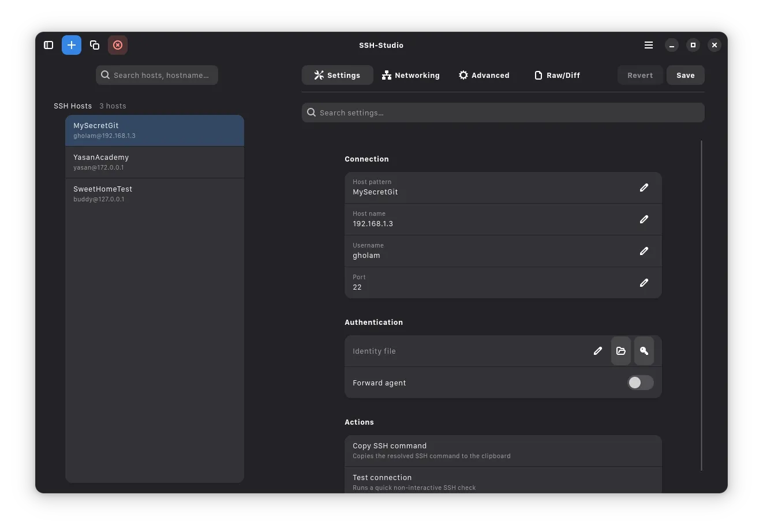
Task: Add a new SSH host
Action: tap(72, 45)
